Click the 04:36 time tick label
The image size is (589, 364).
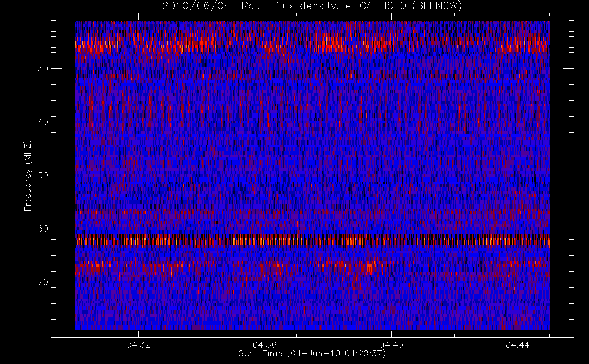coord(265,345)
